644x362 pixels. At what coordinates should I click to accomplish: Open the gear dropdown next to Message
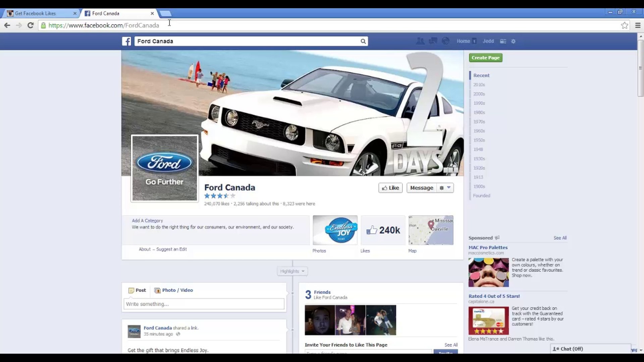click(x=445, y=188)
